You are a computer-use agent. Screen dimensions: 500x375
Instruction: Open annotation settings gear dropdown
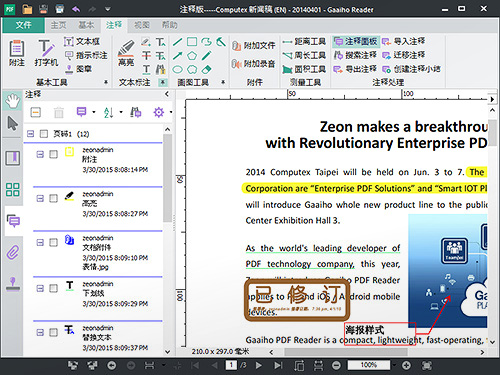click(x=171, y=112)
